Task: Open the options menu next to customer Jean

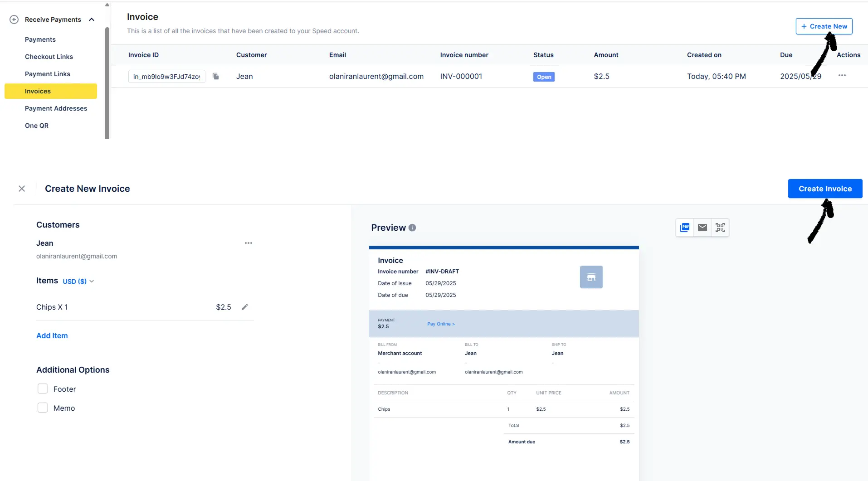Action: point(248,243)
